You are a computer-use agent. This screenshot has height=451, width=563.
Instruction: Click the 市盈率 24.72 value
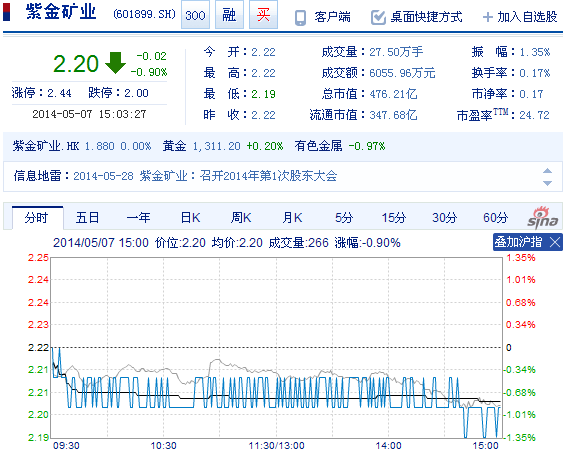[x=534, y=115]
